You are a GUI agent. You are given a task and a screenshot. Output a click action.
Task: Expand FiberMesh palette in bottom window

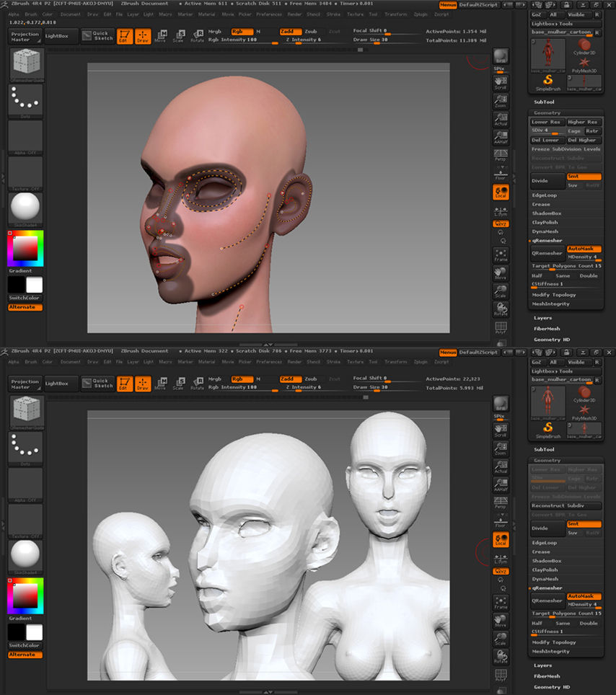547,676
